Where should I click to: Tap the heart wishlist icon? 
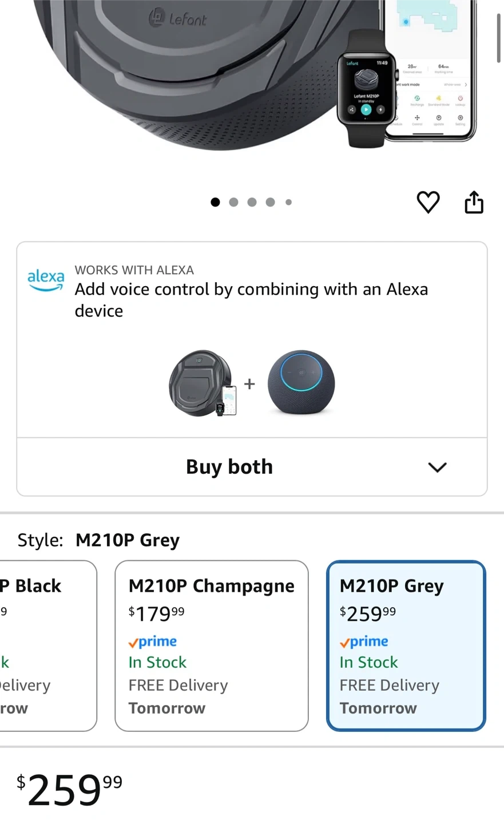pos(428,202)
